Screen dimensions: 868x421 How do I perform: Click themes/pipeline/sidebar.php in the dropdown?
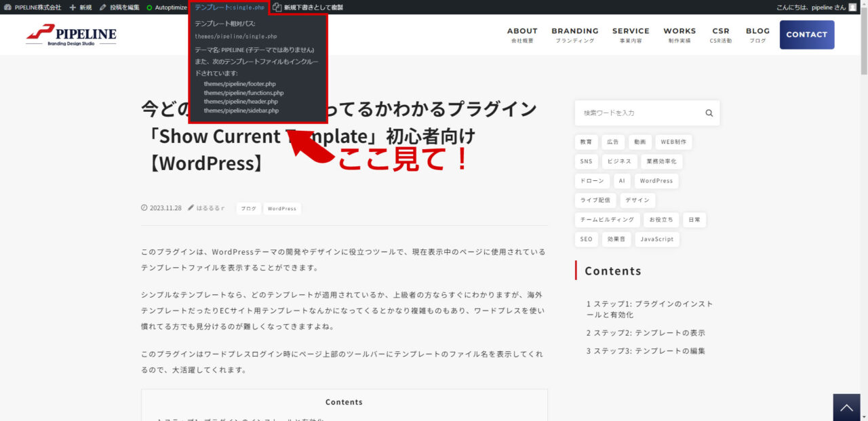click(241, 111)
